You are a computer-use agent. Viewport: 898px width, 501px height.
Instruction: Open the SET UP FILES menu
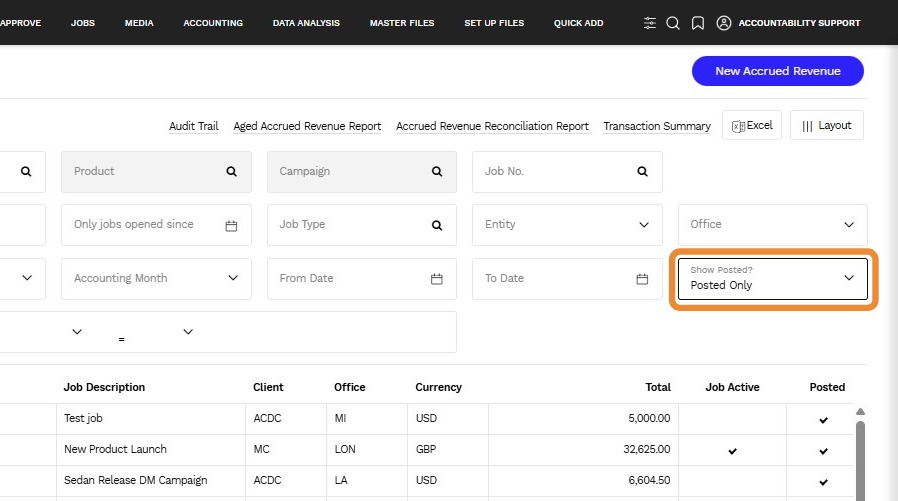494,23
